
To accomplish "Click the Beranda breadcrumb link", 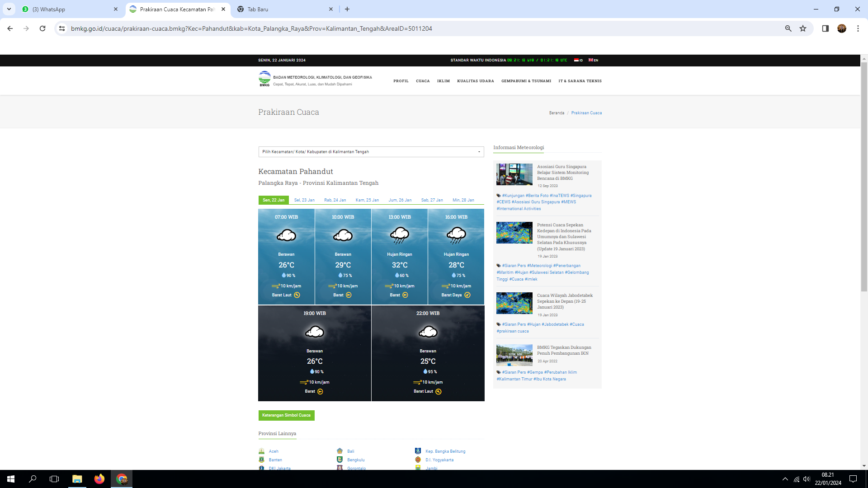I will click(557, 113).
